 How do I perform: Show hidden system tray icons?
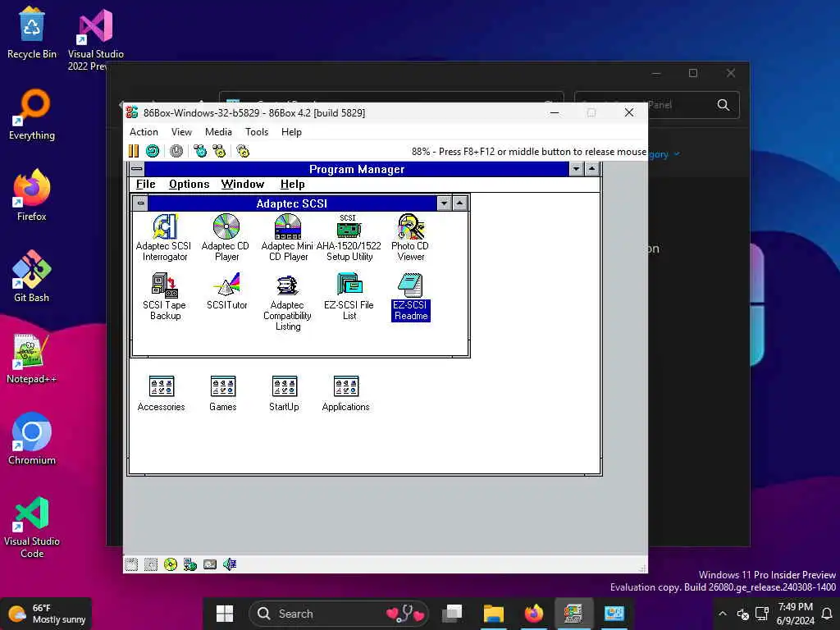722,614
